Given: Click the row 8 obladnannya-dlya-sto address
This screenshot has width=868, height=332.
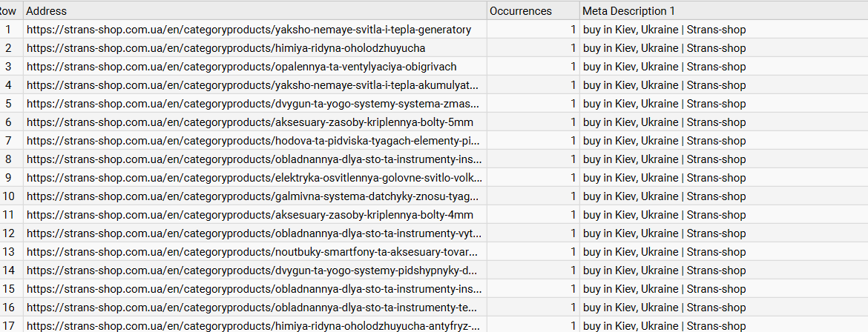Looking at the screenshot, I should [255, 159].
